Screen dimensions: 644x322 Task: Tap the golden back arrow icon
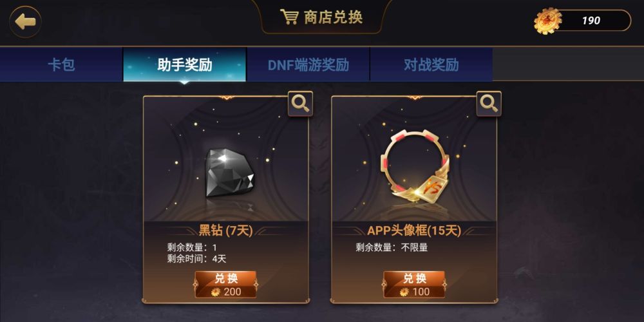click(x=25, y=22)
